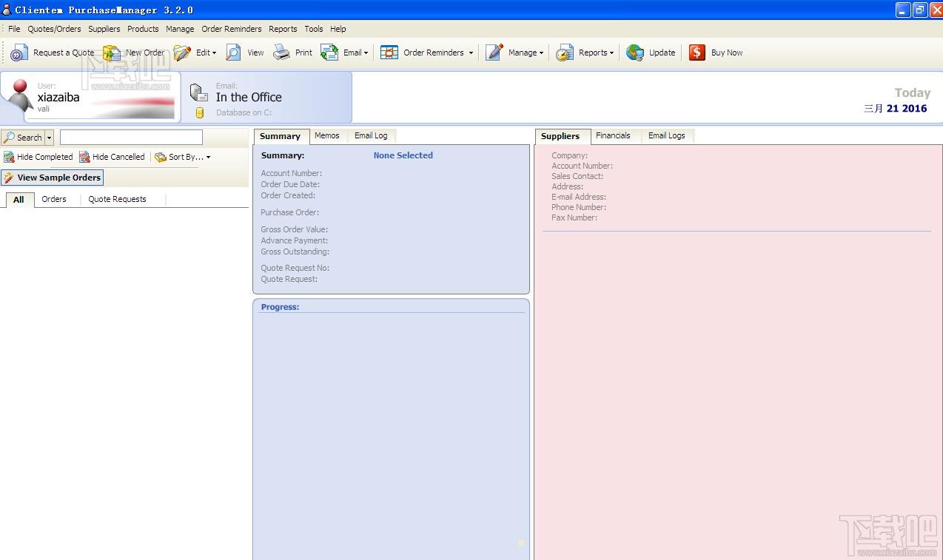
Task: Click the Request a Quote toolbar icon
Action: [19, 53]
